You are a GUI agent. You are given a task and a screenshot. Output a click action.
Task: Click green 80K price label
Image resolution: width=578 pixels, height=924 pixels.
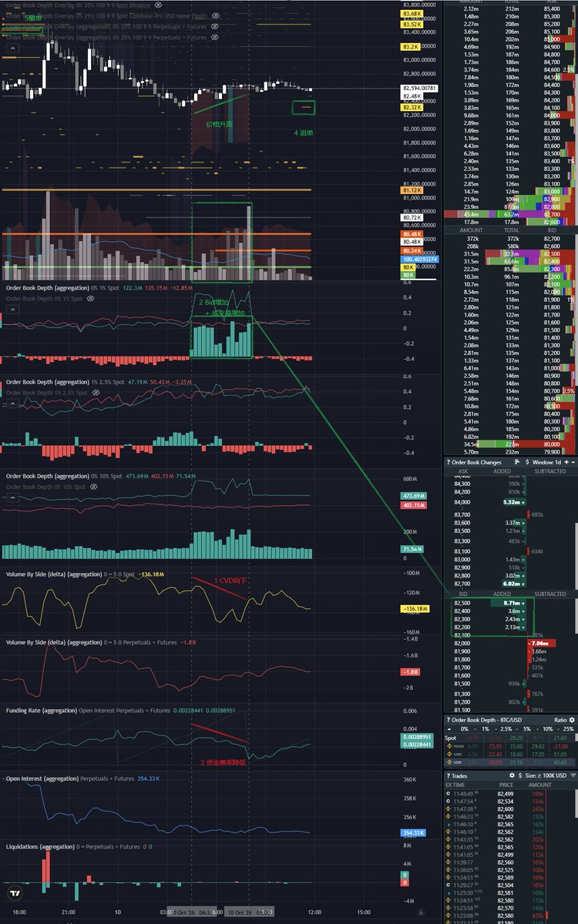click(408, 275)
